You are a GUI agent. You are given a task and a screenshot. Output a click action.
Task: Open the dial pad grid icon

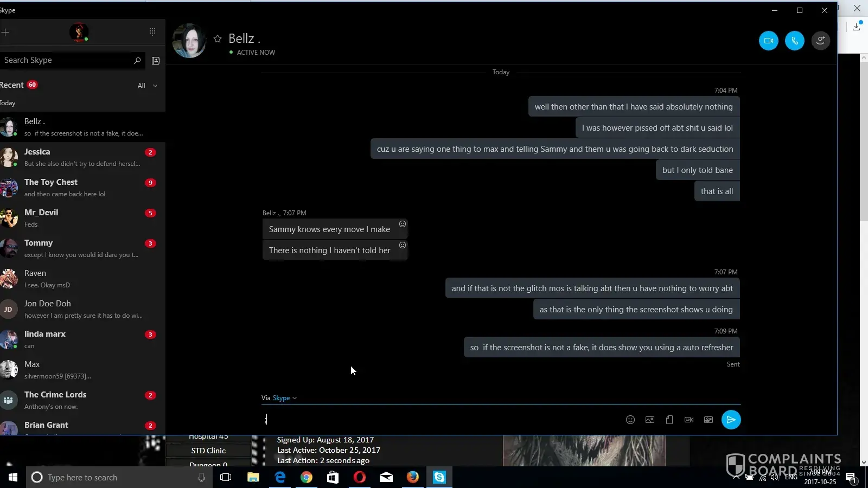[152, 32]
